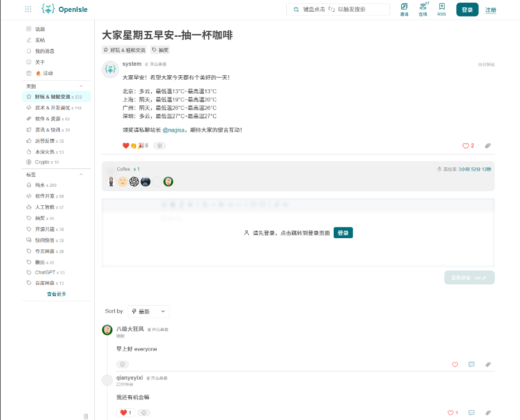520x420 pixels.
Task: Like the qianyeyixi comment heart with 1
Action: point(452,413)
